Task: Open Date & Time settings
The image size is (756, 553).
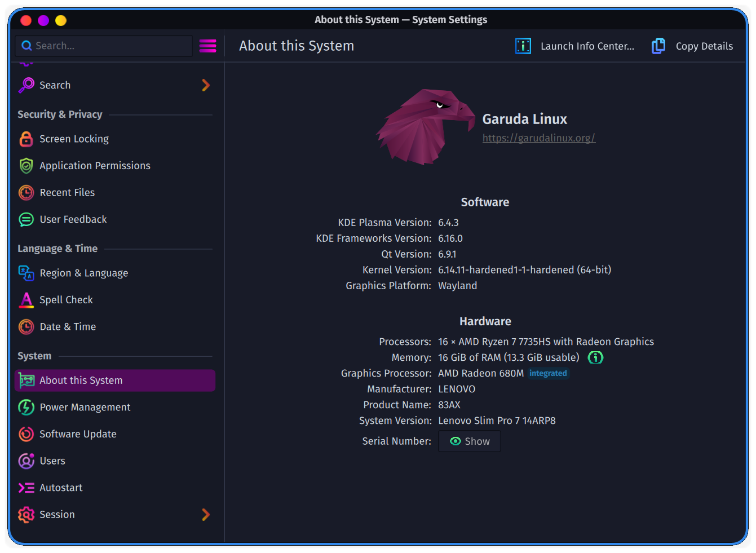Action: pyautogui.click(x=115, y=327)
